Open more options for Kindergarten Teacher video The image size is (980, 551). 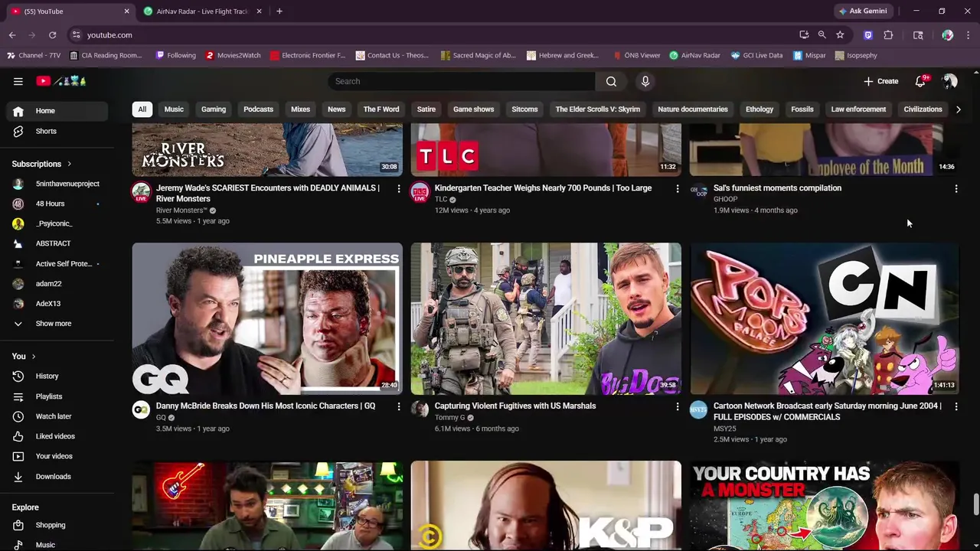pos(677,188)
